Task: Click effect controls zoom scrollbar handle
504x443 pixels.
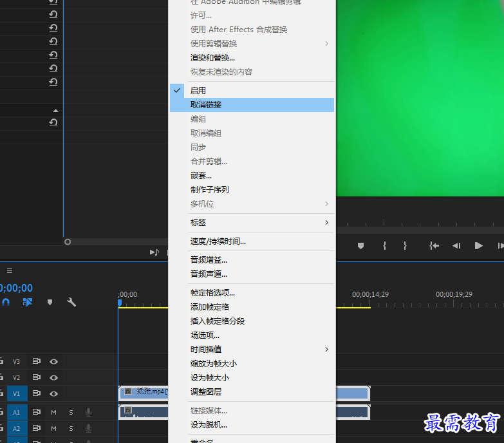Action: [x=68, y=241]
